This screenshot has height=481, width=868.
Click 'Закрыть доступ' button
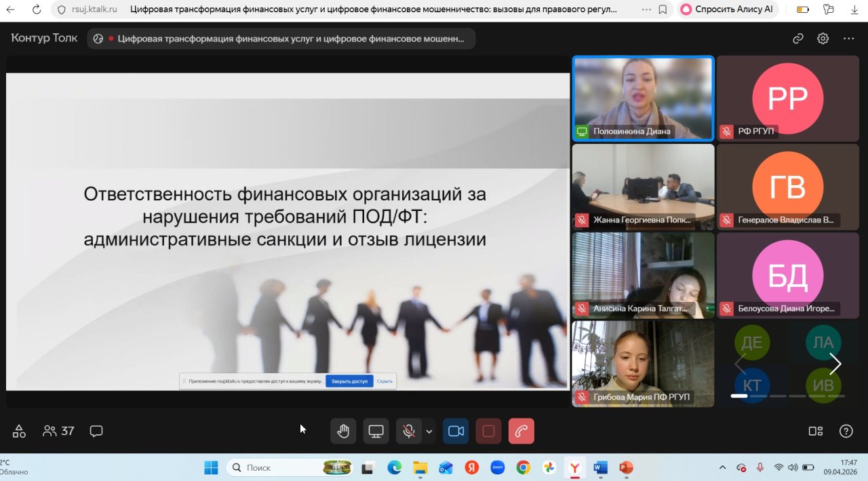click(x=349, y=381)
